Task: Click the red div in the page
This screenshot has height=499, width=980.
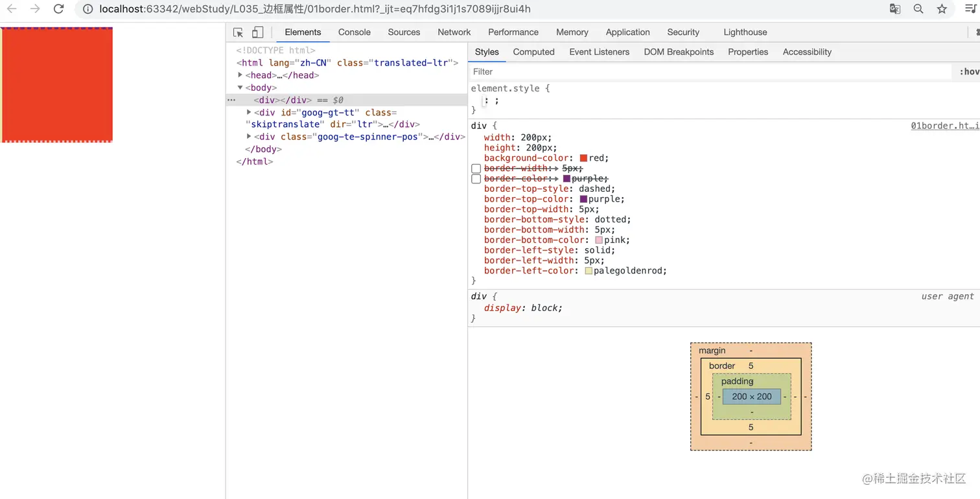Action: coord(57,85)
